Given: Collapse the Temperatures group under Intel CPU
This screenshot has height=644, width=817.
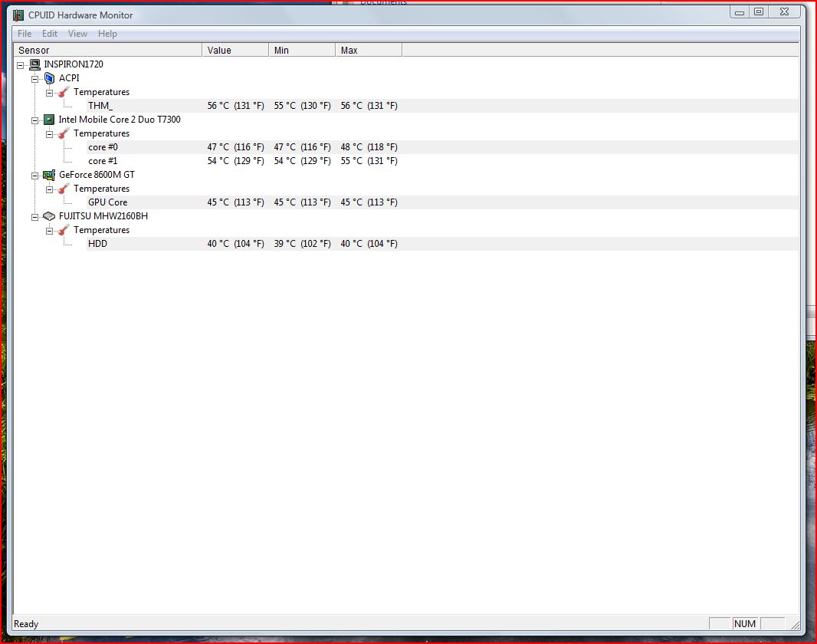Looking at the screenshot, I should pyautogui.click(x=50, y=134).
